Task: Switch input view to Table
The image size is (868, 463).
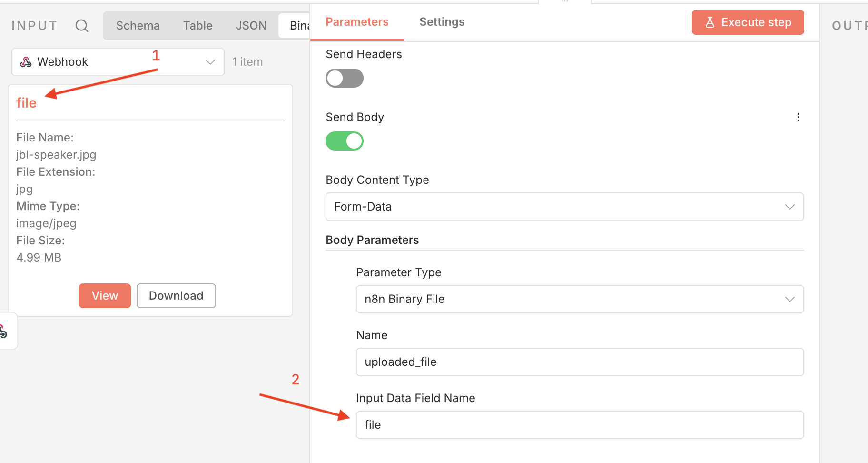Action: (x=197, y=26)
